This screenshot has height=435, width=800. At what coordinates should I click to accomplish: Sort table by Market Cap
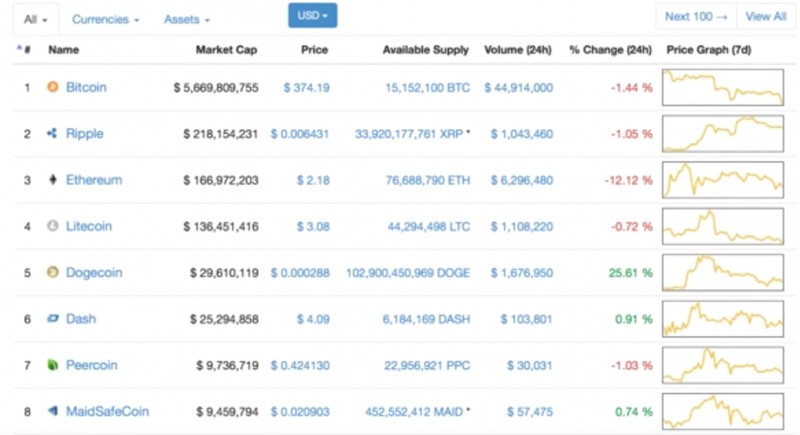coord(226,49)
